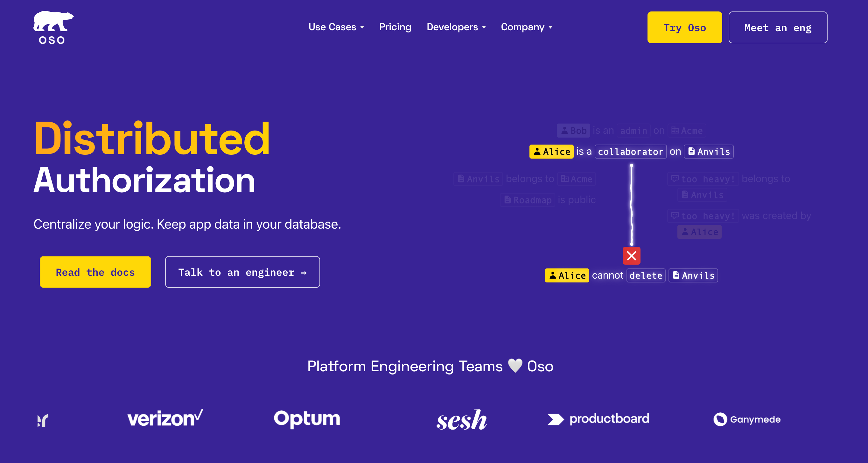Click the yellow Alice tag beside collaborator
This screenshot has width=868, height=463.
[x=551, y=152]
